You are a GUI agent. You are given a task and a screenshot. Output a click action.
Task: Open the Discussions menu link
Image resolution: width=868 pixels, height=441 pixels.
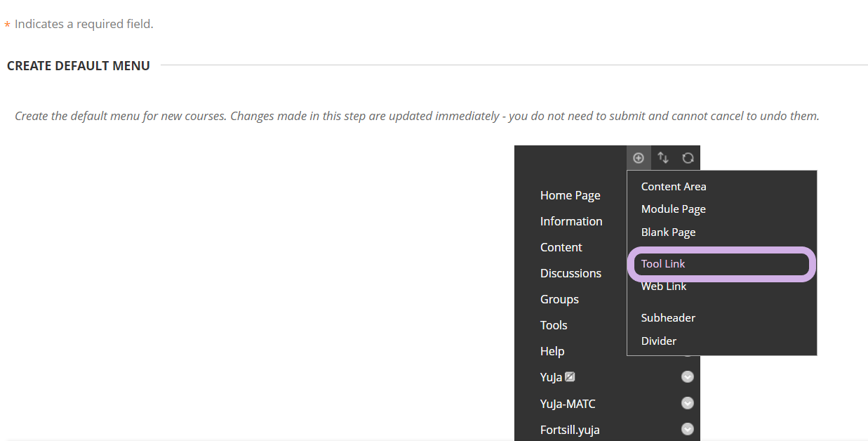pos(570,273)
